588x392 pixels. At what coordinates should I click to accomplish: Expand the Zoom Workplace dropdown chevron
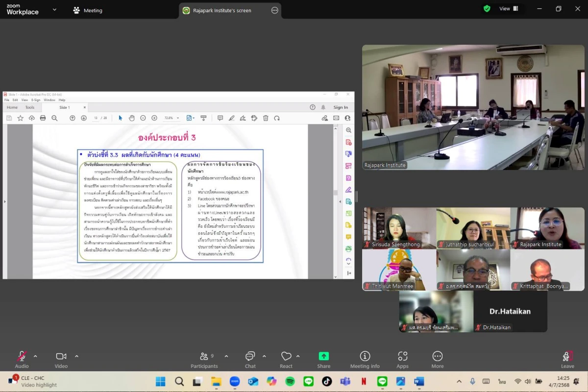click(54, 10)
